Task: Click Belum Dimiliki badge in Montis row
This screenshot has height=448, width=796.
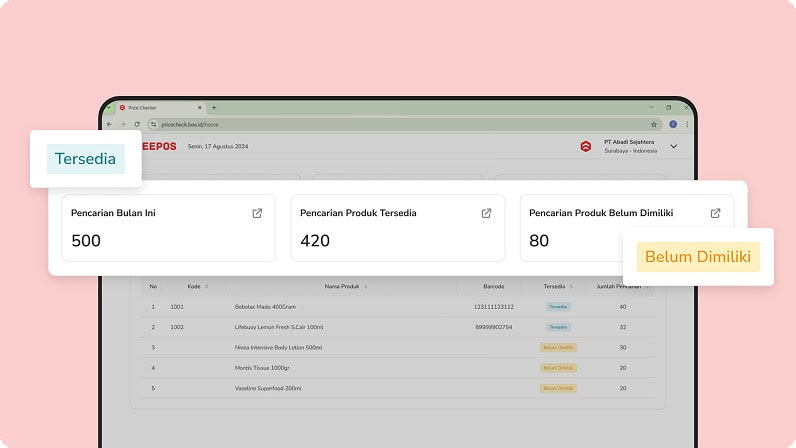Action: tap(558, 368)
